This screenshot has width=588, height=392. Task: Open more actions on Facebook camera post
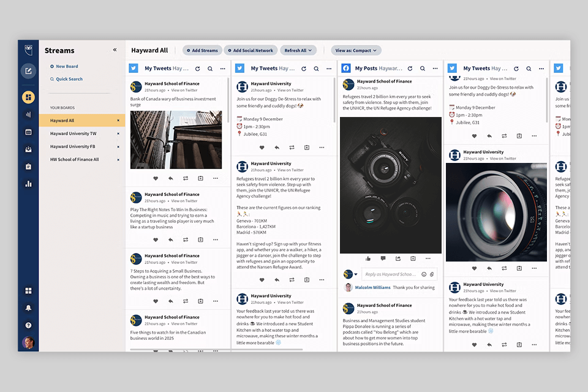[428, 258]
